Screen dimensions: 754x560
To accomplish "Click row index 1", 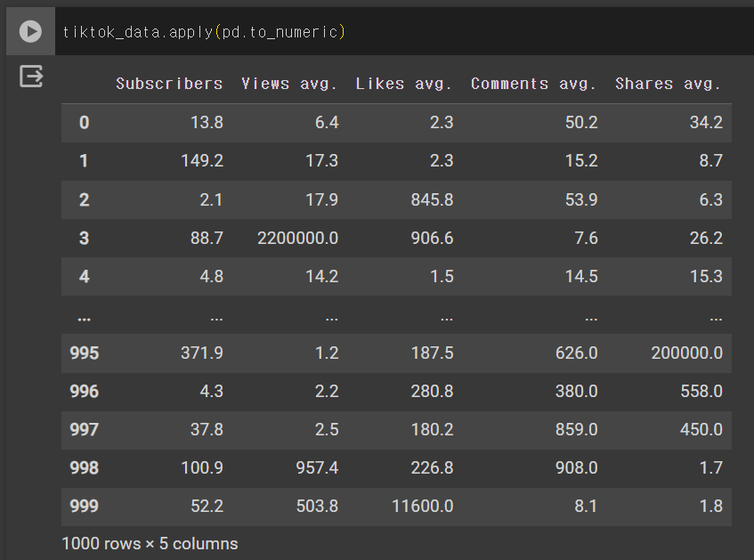I will pyautogui.click(x=84, y=160).
